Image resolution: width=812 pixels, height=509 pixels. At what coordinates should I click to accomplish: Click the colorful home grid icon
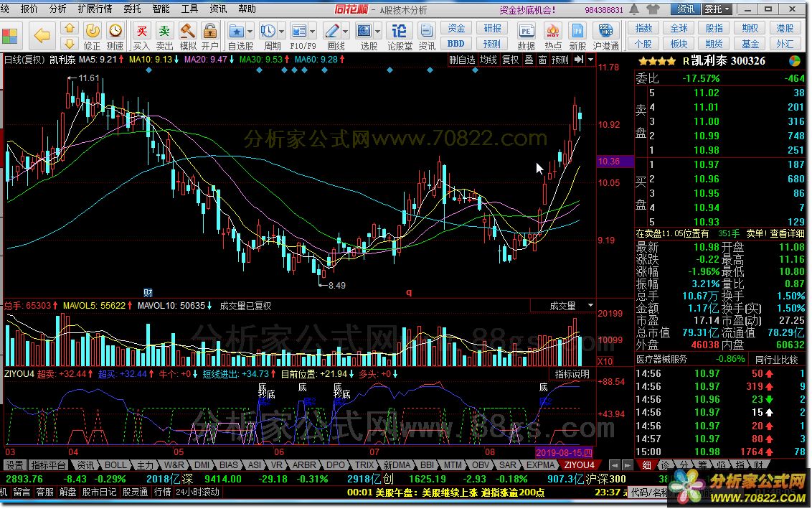click(x=10, y=36)
